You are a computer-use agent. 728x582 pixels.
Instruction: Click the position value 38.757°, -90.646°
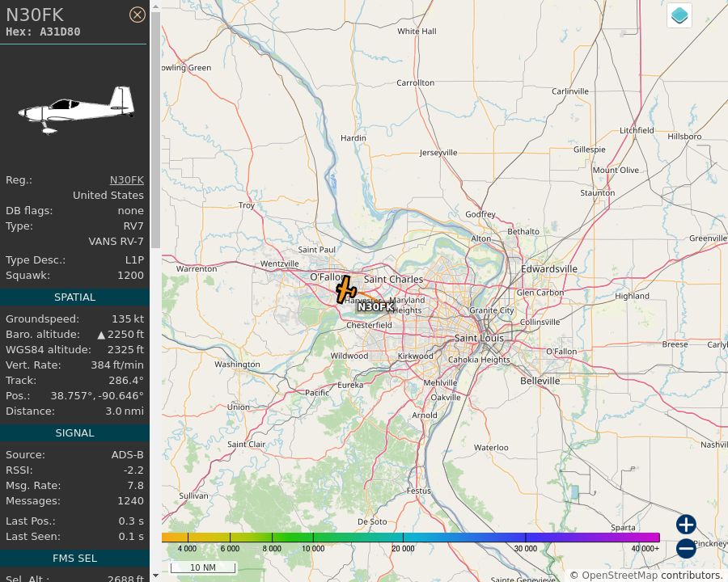click(x=97, y=395)
